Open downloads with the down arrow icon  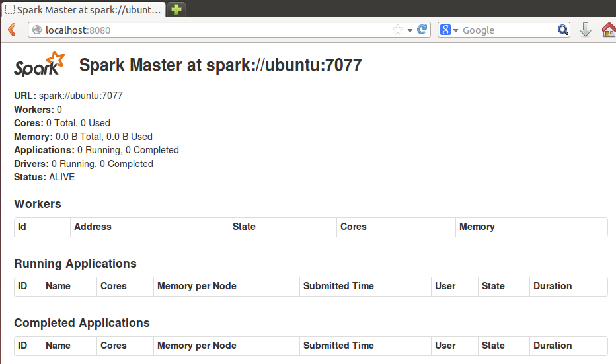point(586,30)
